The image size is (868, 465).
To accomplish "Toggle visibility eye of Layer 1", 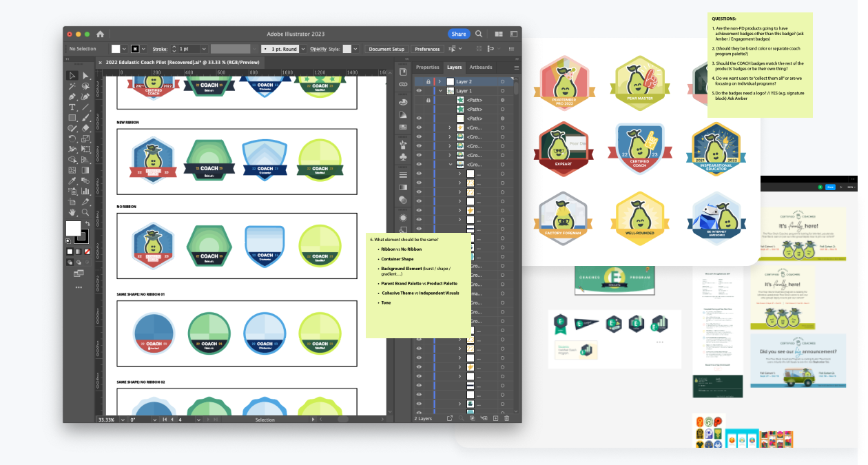I will [x=419, y=91].
